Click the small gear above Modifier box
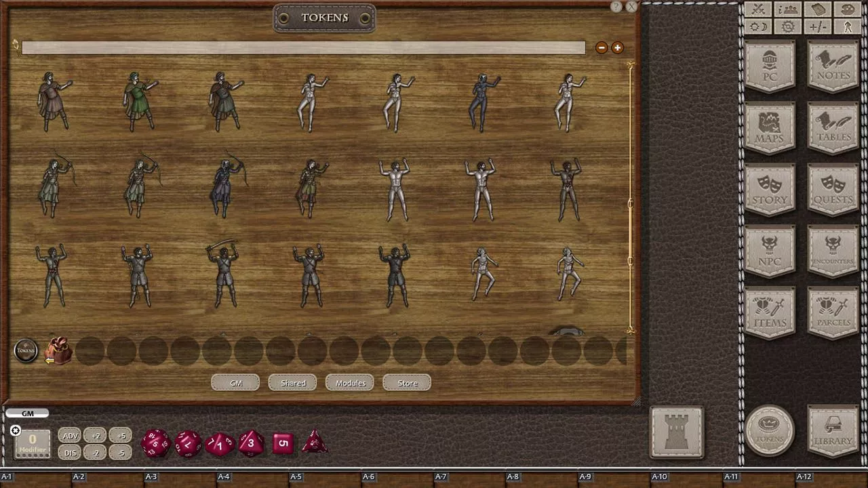Screen dimensions: 868x488 point(16,430)
